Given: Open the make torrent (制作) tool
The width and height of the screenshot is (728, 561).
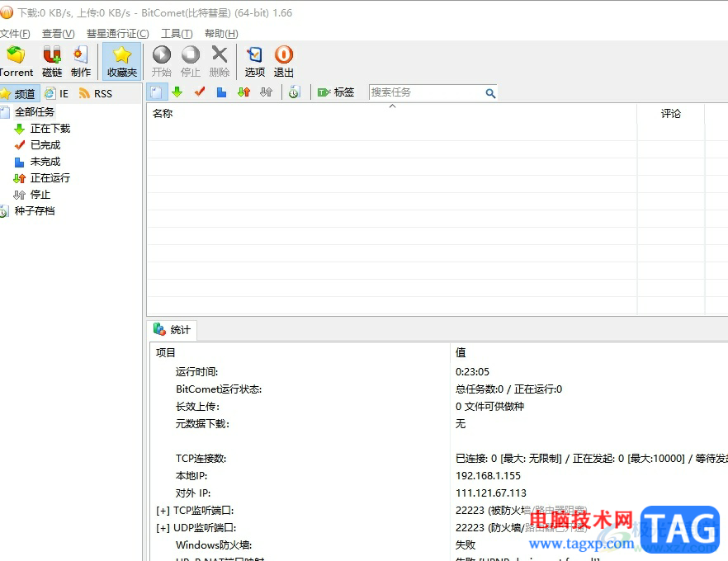Looking at the screenshot, I should point(80,61).
